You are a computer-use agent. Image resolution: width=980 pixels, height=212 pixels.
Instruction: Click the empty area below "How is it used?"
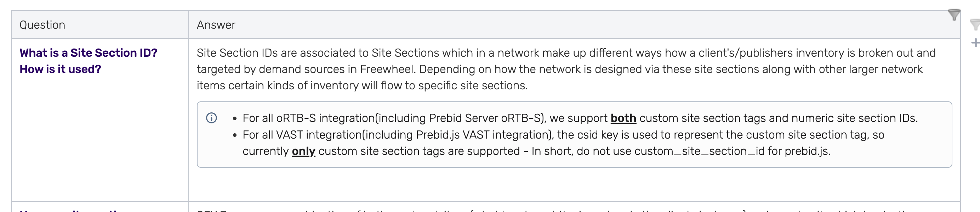pyautogui.click(x=100, y=137)
